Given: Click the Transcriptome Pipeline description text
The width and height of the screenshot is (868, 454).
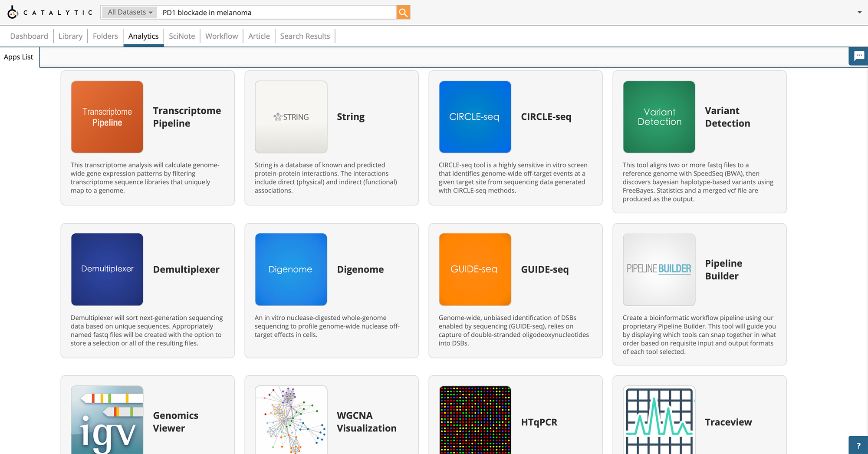Looking at the screenshot, I should tap(145, 178).
